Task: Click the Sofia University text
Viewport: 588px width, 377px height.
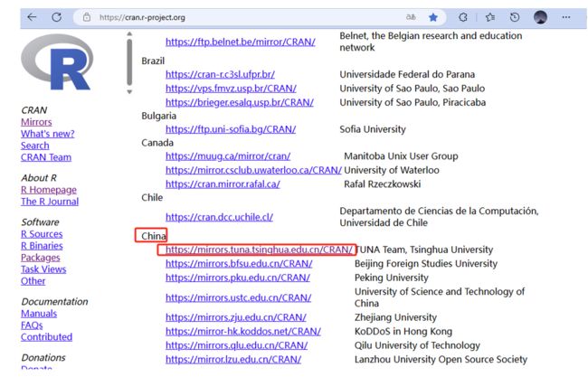Action: coord(373,129)
